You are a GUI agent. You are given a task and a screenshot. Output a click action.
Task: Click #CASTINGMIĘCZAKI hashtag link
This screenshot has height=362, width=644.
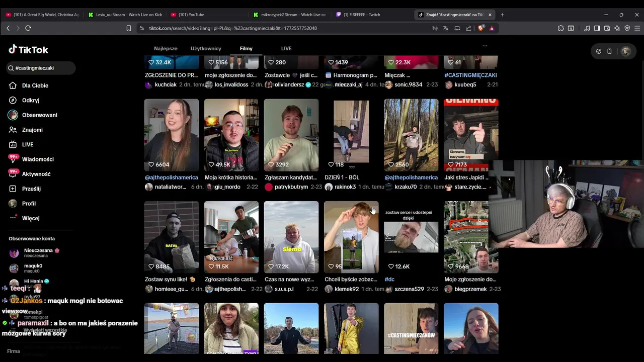(x=470, y=75)
